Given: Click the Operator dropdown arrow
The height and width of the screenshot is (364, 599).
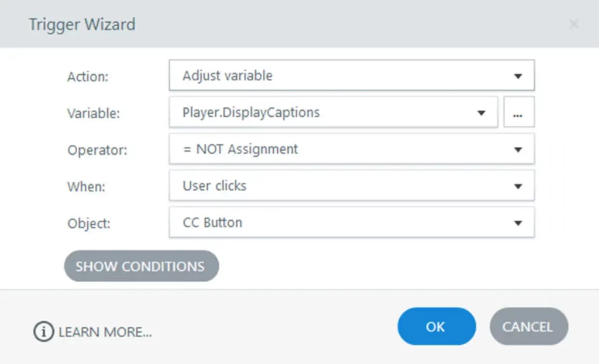Looking at the screenshot, I should point(518,150).
